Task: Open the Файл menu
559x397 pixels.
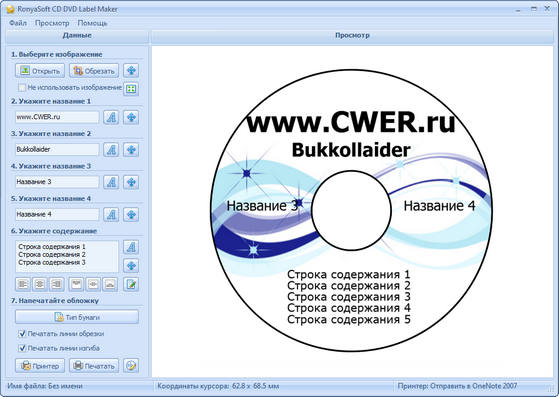Action: [18, 23]
